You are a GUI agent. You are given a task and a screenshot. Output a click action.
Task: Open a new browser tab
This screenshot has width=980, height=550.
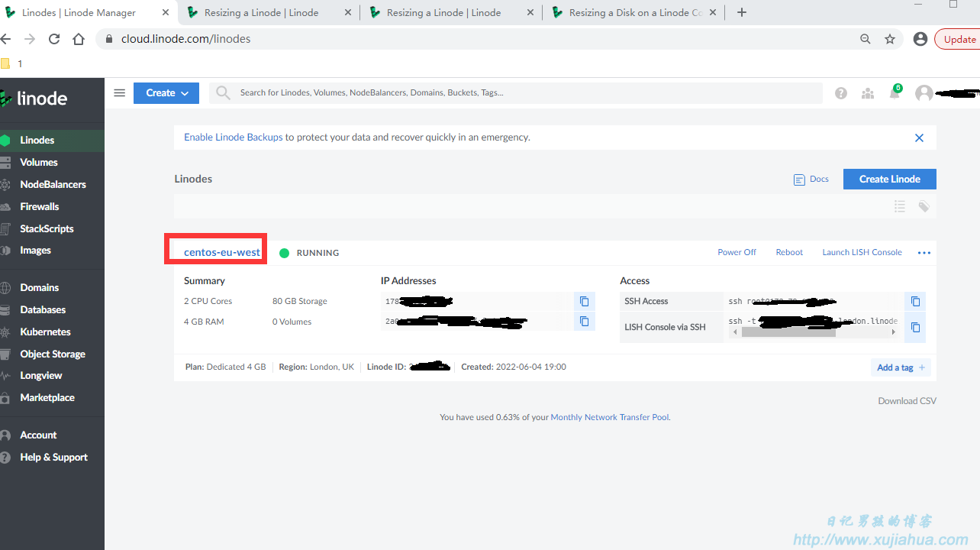click(741, 12)
